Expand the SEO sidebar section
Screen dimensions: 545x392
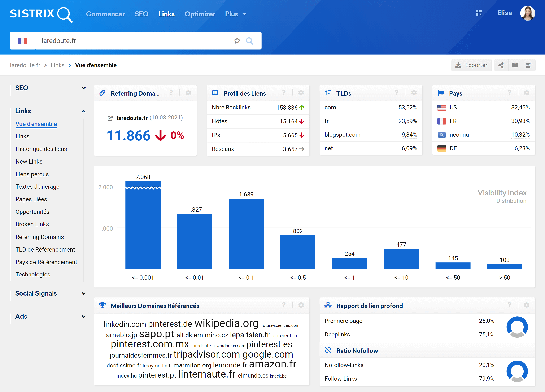point(84,88)
